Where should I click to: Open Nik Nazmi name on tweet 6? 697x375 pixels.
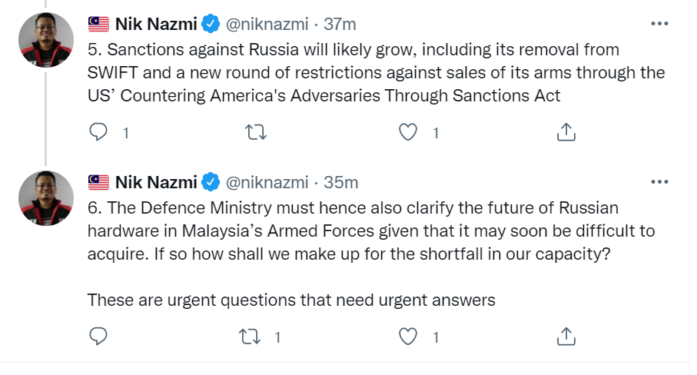(156, 182)
